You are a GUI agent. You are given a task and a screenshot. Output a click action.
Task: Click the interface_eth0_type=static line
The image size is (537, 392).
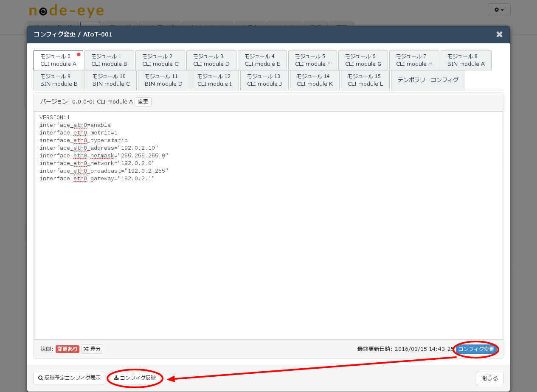[x=84, y=140]
